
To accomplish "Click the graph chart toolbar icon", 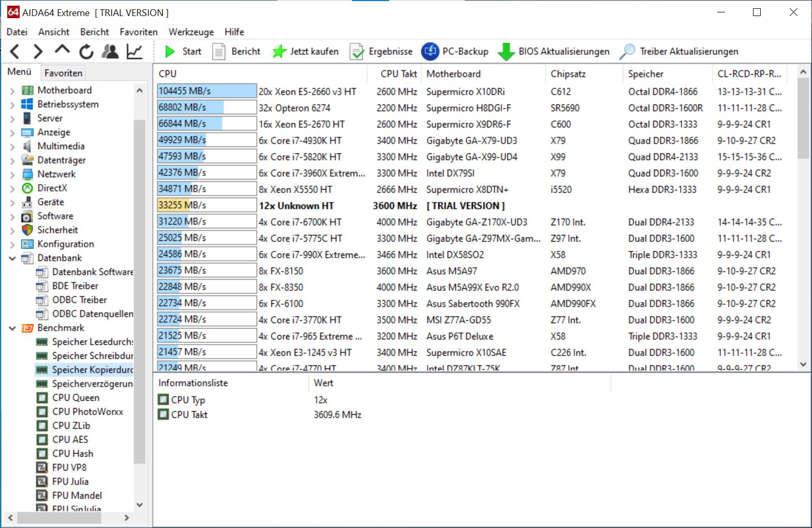I will (135, 51).
